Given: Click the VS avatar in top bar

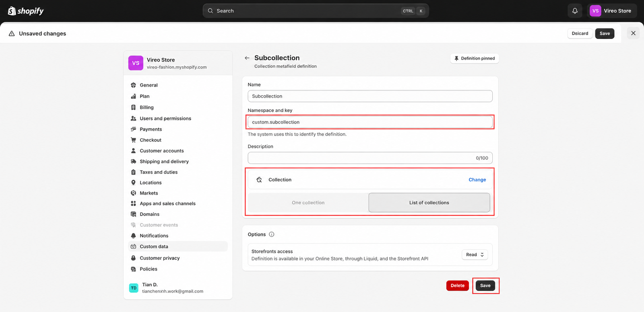Looking at the screenshot, I should coord(595,11).
